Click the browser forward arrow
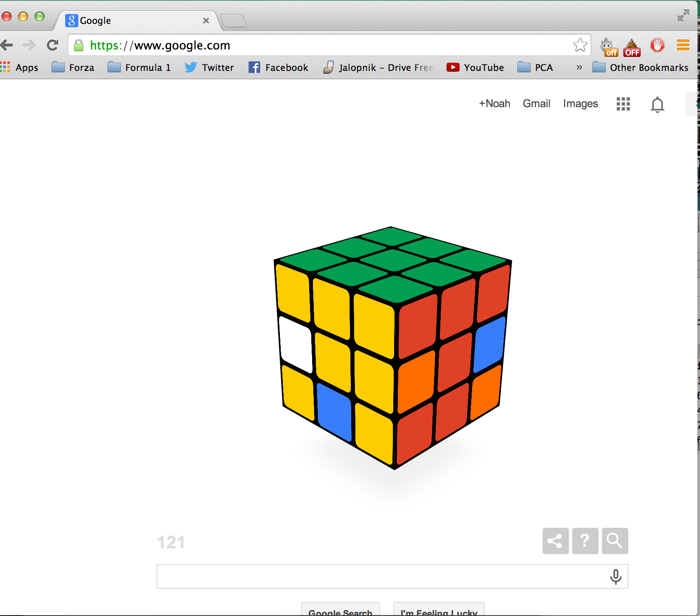This screenshot has width=700, height=616. (29, 45)
